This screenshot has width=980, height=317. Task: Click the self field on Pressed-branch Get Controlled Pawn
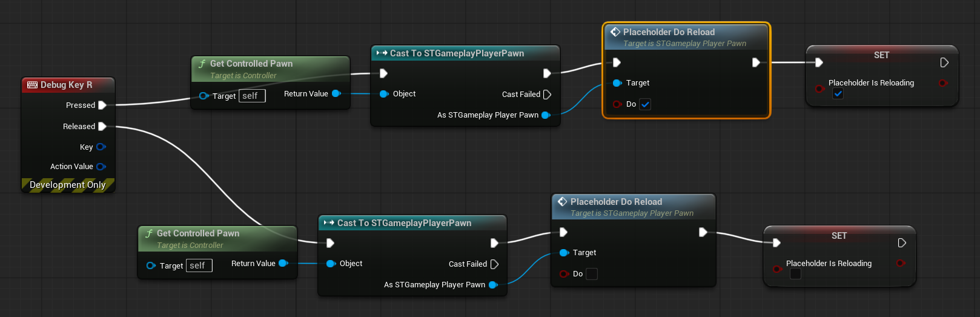[252, 96]
